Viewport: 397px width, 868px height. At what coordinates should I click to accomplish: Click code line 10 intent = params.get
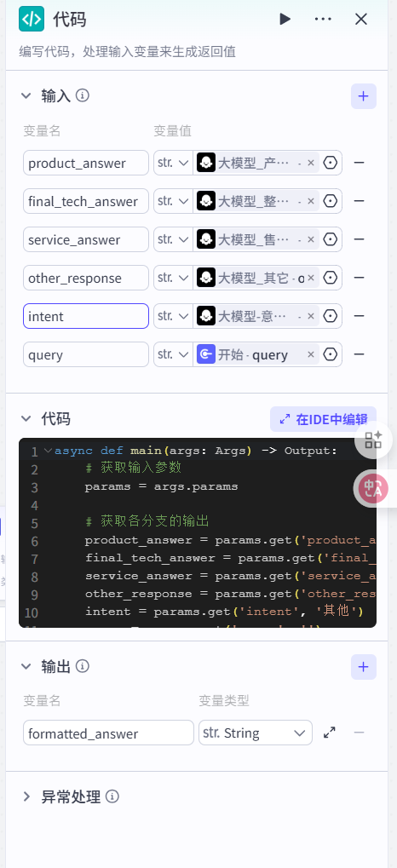tap(224, 612)
